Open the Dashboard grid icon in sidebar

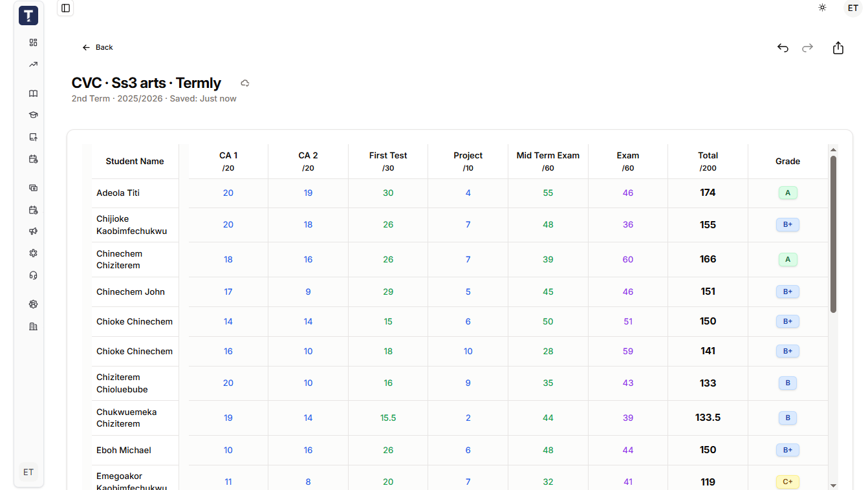pyautogui.click(x=33, y=43)
